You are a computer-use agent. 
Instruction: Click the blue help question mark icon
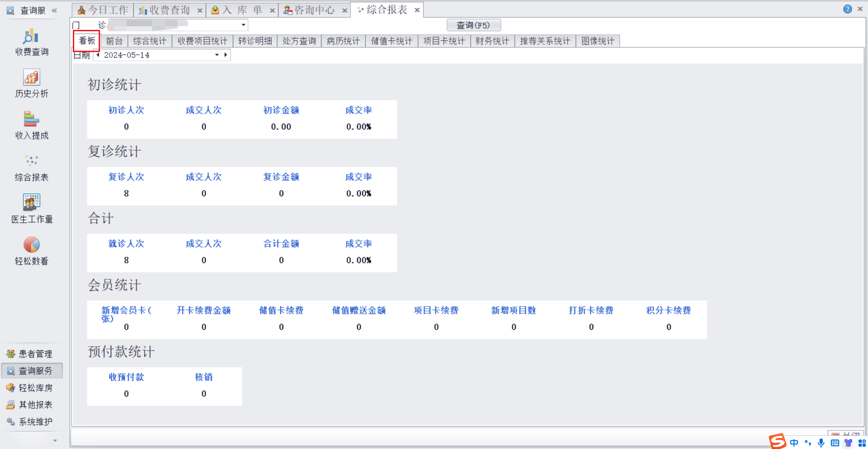pyautogui.click(x=848, y=9)
